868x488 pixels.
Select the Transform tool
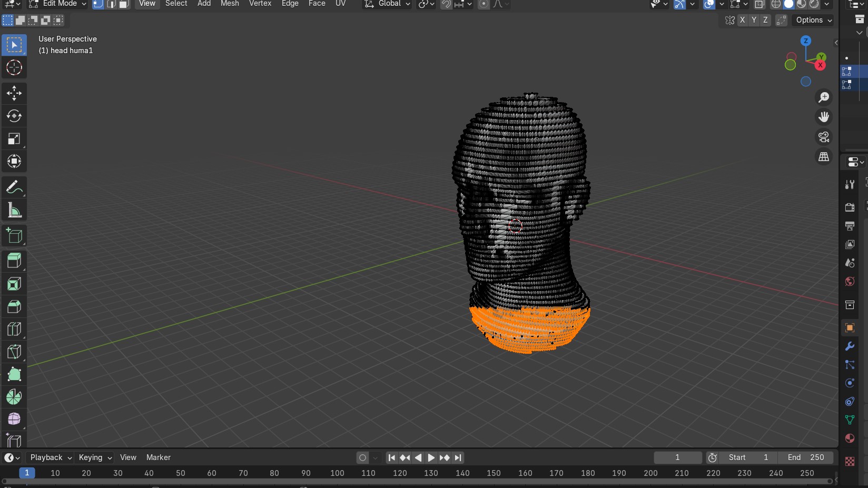point(14,161)
